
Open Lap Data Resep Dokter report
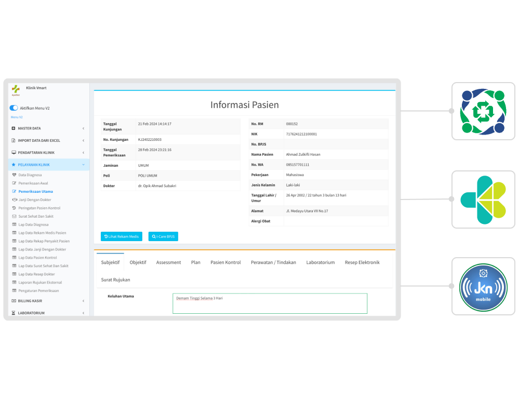[36, 274]
